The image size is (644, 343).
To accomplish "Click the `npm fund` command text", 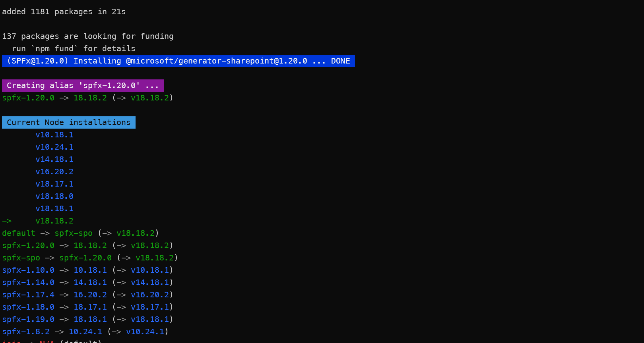I will coord(54,49).
